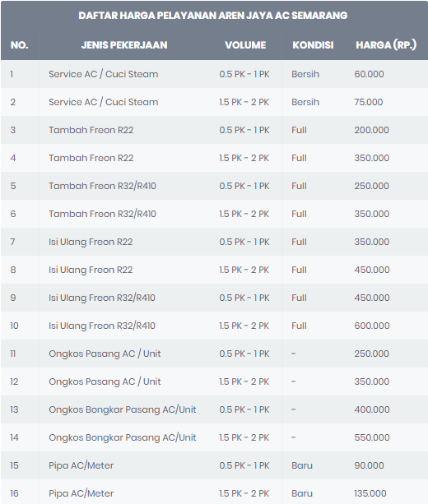Select '0.5 PK - 1 PK' in row 13
The height and width of the screenshot is (504, 428).
coord(244,409)
